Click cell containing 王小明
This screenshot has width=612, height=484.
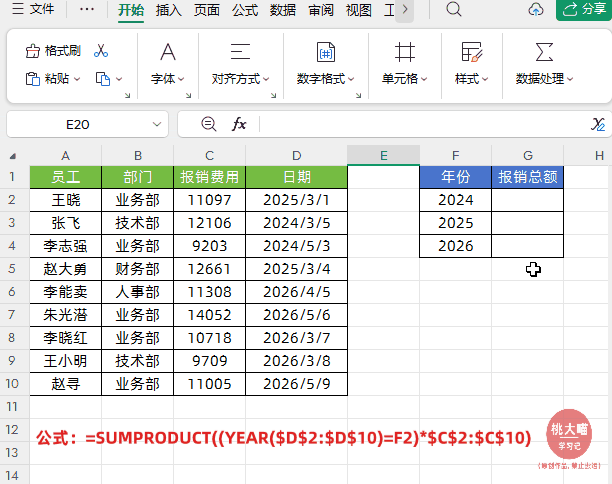click(66, 361)
